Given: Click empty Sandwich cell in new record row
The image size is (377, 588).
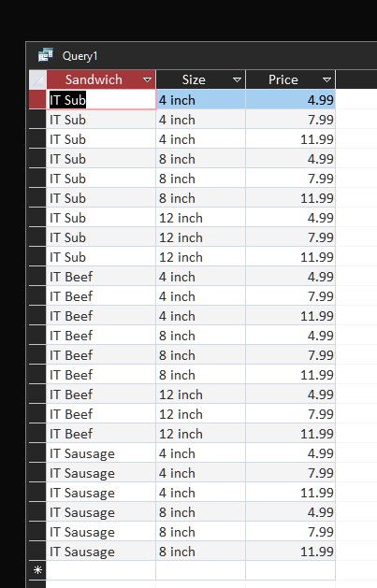Looking at the screenshot, I should coord(101,570).
